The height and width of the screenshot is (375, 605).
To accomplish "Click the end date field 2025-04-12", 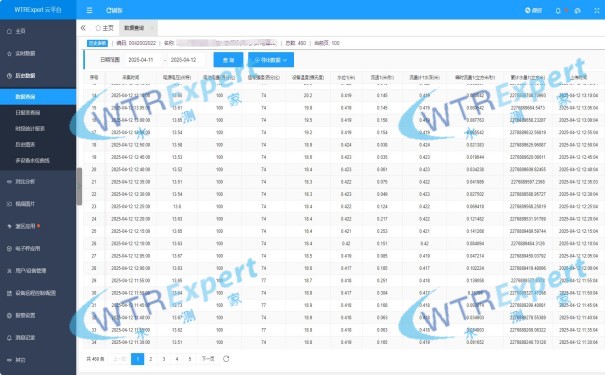I will click(184, 60).
